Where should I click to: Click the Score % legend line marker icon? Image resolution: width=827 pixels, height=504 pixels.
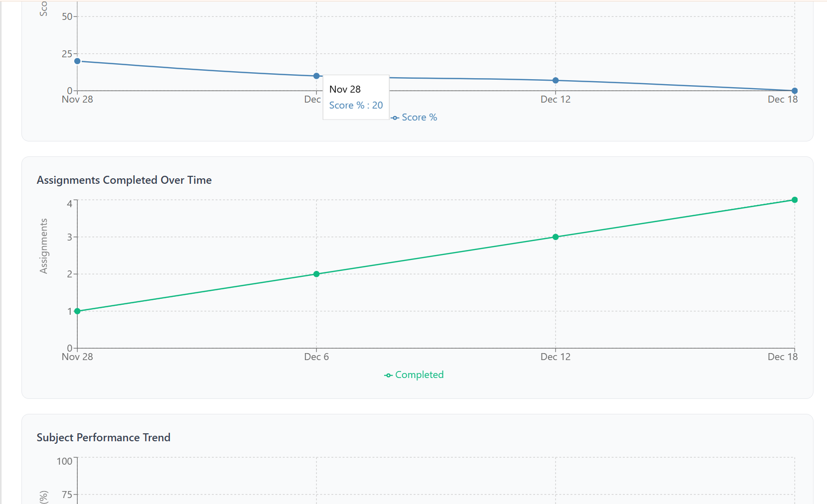click(395, 118)
